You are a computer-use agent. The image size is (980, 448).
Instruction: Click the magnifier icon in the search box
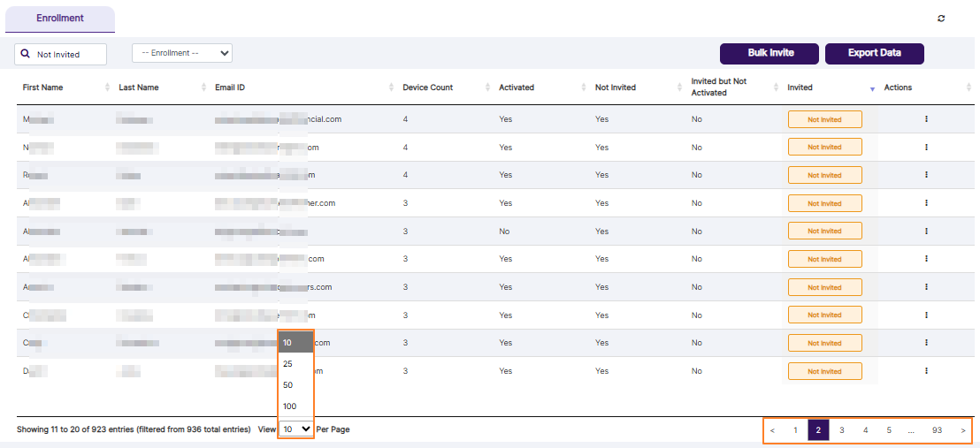point(26,54)
